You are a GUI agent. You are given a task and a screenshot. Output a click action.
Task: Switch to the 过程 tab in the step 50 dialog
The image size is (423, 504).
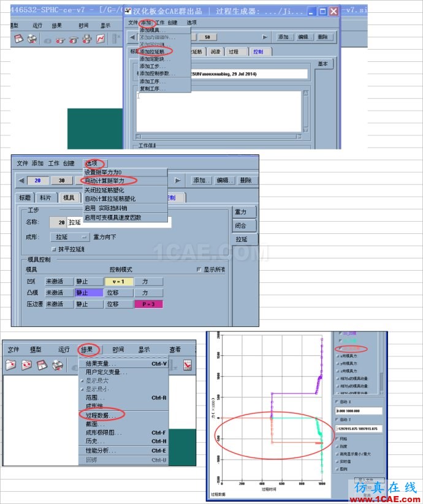234,52
